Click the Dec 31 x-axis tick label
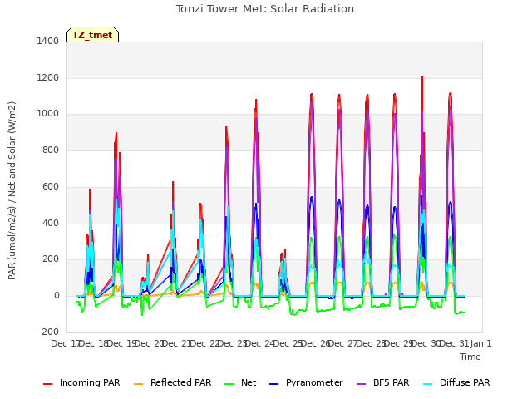 (x=453, y=343)
